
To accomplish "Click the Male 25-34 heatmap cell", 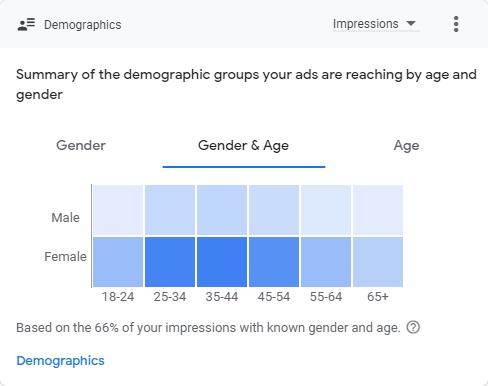I will [170, 210].
